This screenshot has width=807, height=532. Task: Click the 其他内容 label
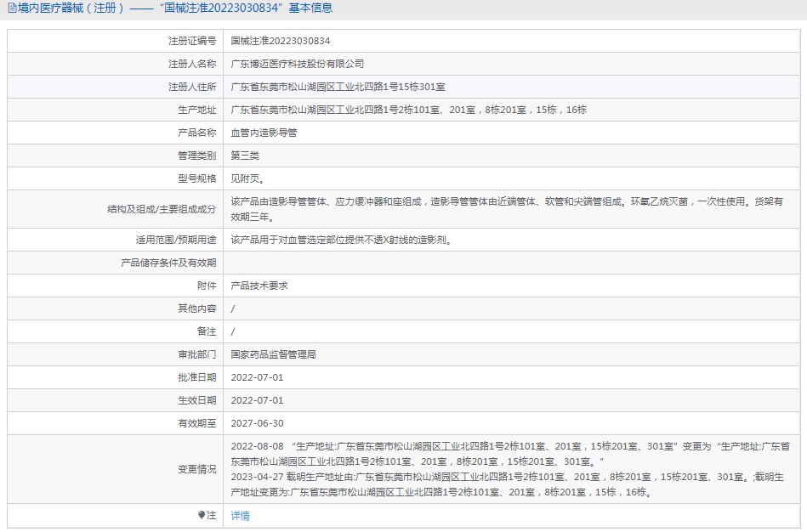pyautogui.click(x=197, y=308)
